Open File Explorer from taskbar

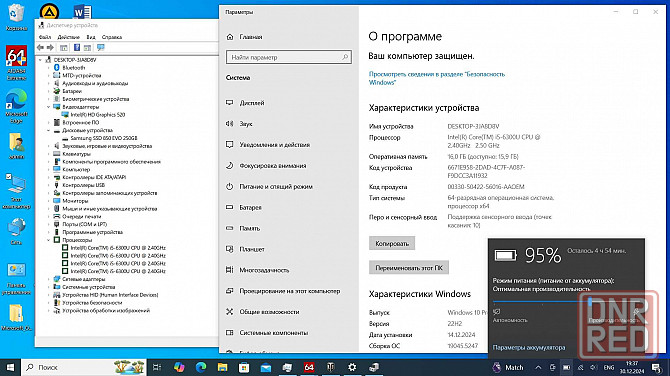[x=222, y=367]
